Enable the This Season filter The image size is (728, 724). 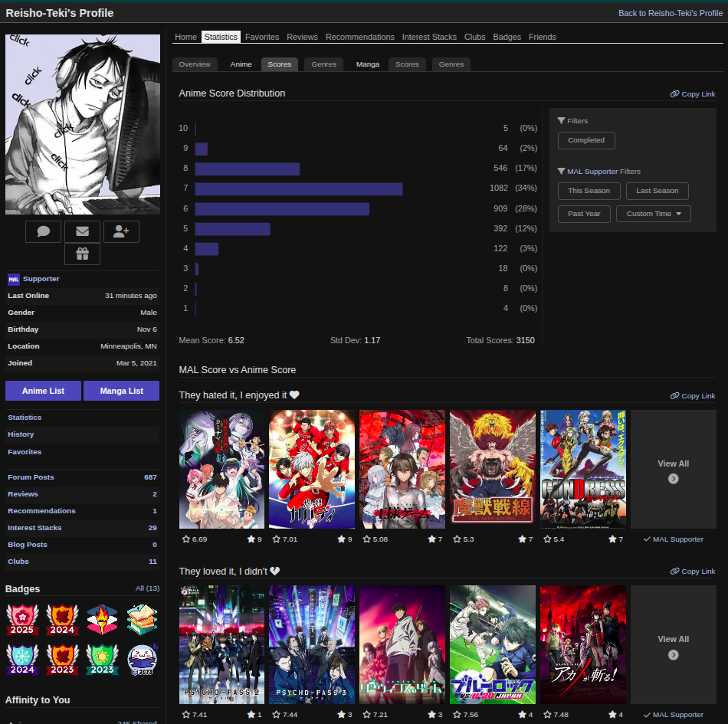tap(589, 191)
